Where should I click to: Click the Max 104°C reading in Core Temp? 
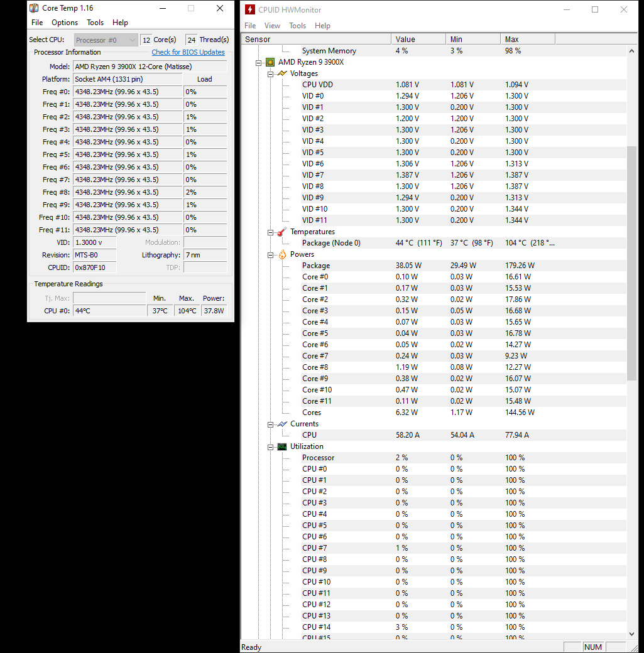pyautogui.click(x=187, y=311)
